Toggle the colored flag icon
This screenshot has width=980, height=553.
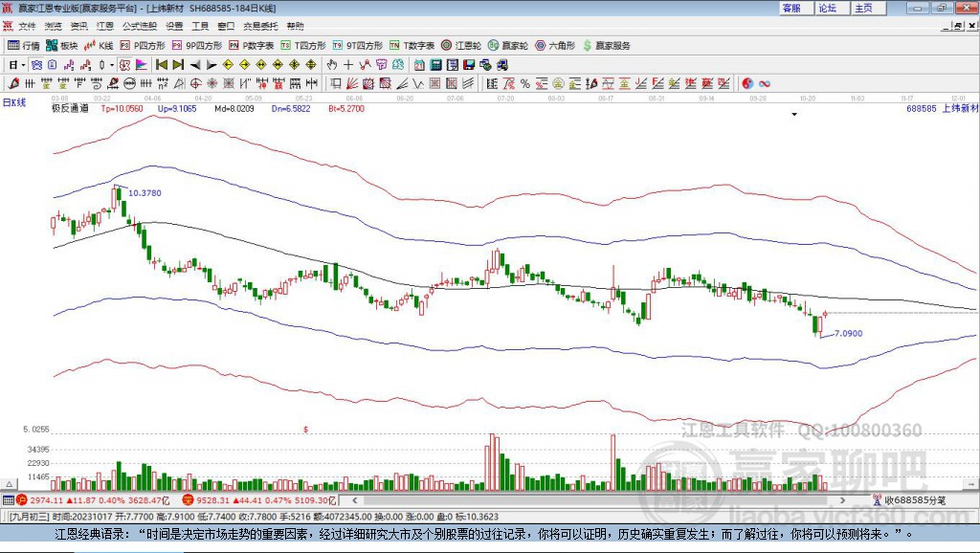tap(142, 65)
